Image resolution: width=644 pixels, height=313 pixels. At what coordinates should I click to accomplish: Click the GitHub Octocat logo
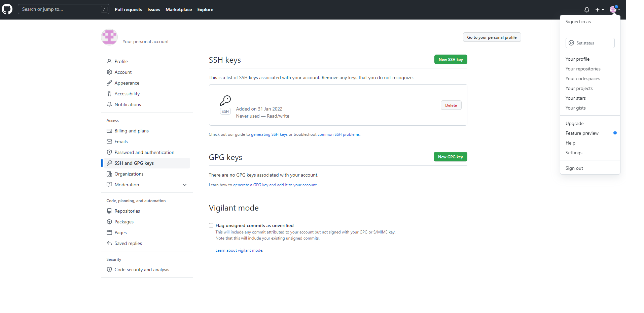(x=7, y=9)
